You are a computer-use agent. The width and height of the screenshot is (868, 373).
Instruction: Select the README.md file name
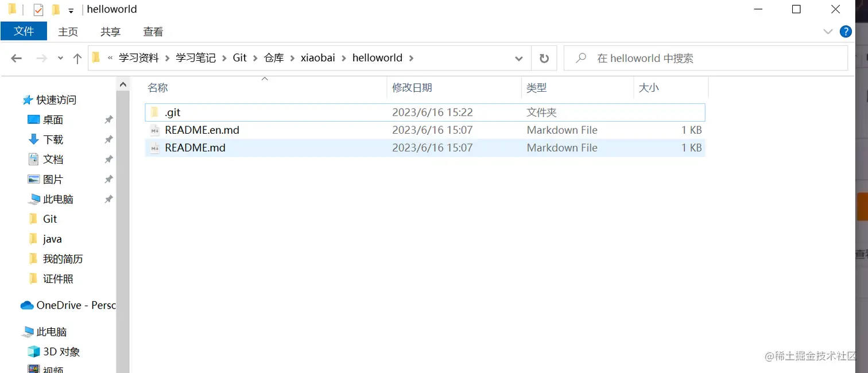pyautogui.click(x=195, y=148)
